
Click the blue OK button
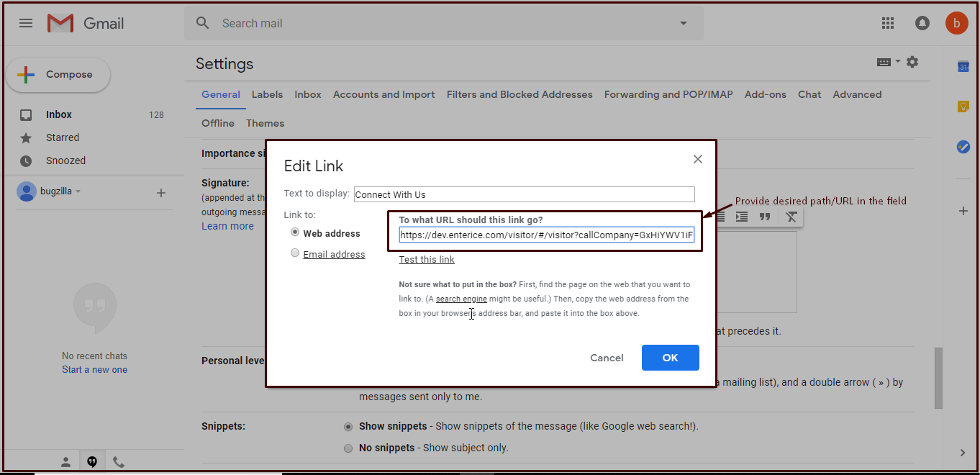coord(670,358)
